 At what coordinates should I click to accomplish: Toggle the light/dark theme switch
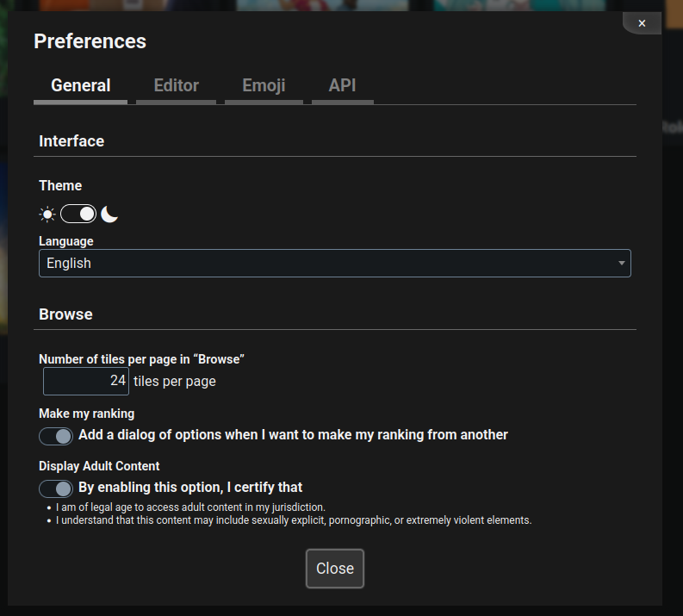pos(78,214)
